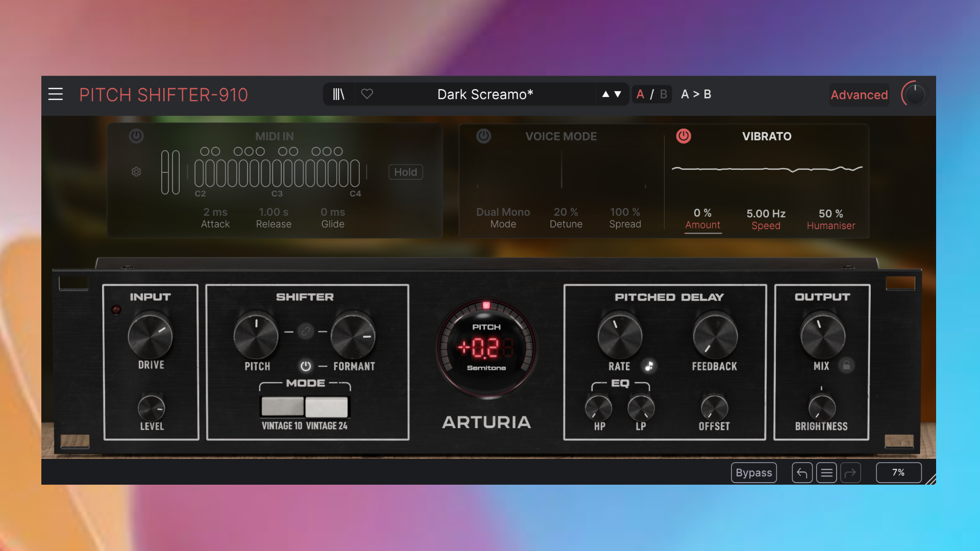Image resolution: width=980 pixels, height=551 pixels.
Task: Open the preset library browser icon
Action: click(x=338, y=94)
